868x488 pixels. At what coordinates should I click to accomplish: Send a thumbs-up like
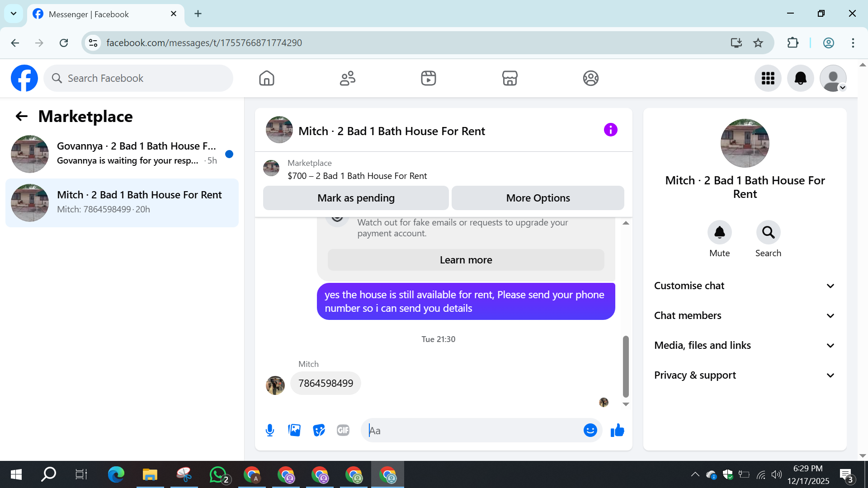[617, 430]
